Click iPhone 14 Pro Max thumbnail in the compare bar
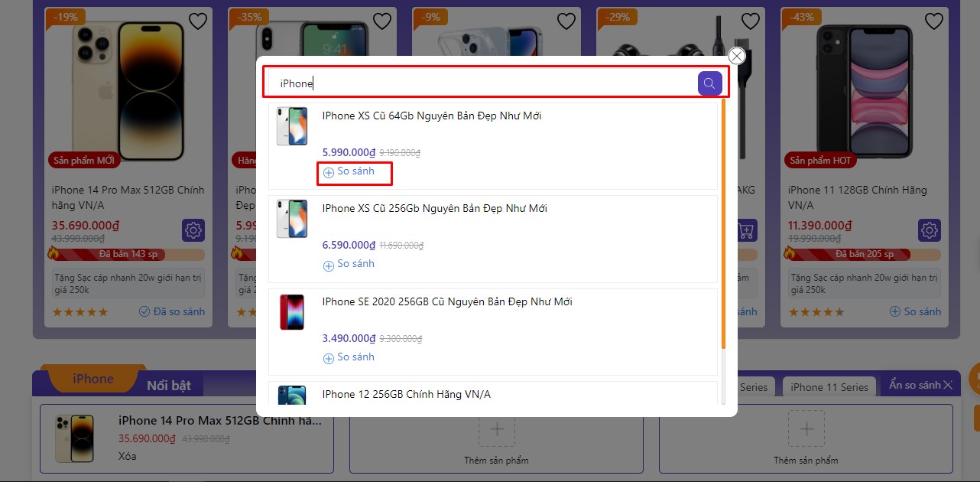980x482 pixels. [x=74, y=438]
